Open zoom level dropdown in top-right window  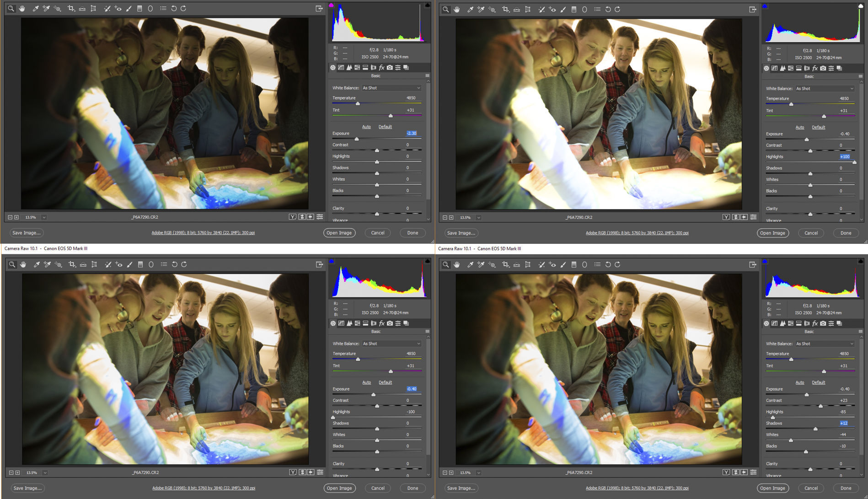pyautogui.click(x=478, y=218)
